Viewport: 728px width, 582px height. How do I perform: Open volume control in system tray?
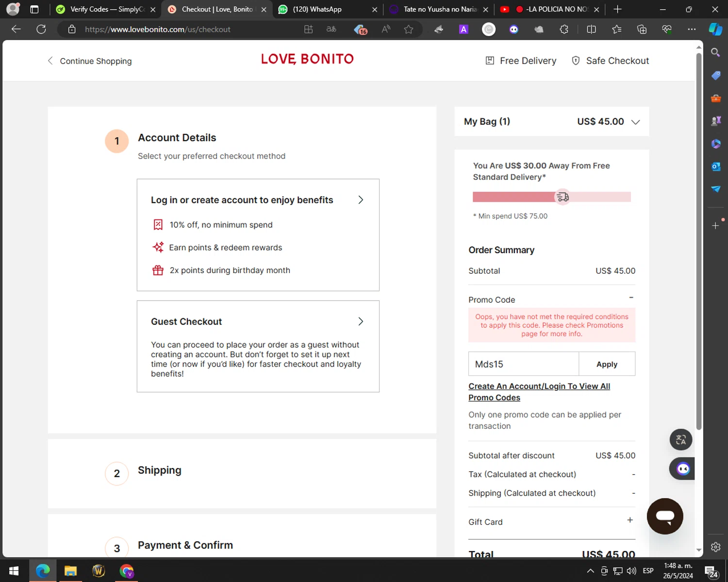tap(631, 571)
